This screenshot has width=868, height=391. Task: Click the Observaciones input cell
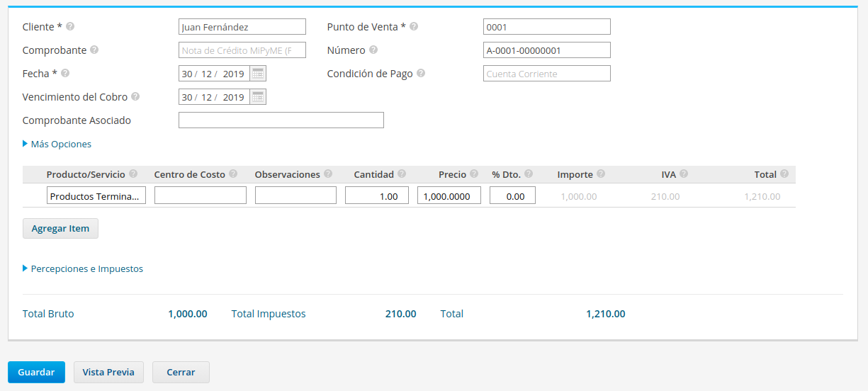coord(295,196)
